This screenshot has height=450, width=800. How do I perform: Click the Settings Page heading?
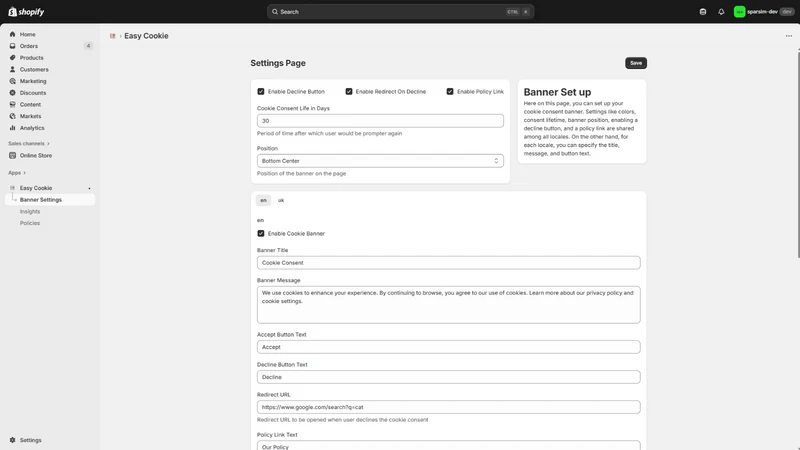point(278,63)
